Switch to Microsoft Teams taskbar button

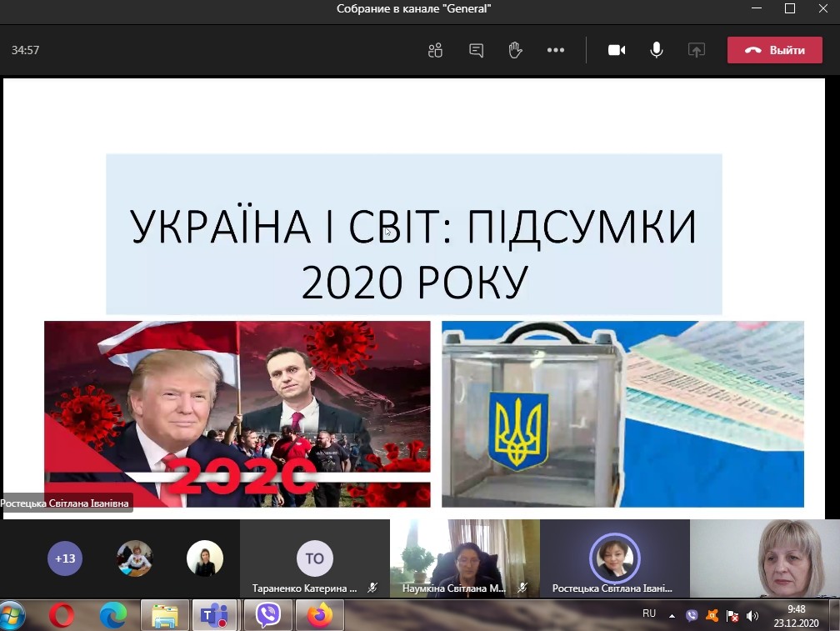(x=215, y=615)
